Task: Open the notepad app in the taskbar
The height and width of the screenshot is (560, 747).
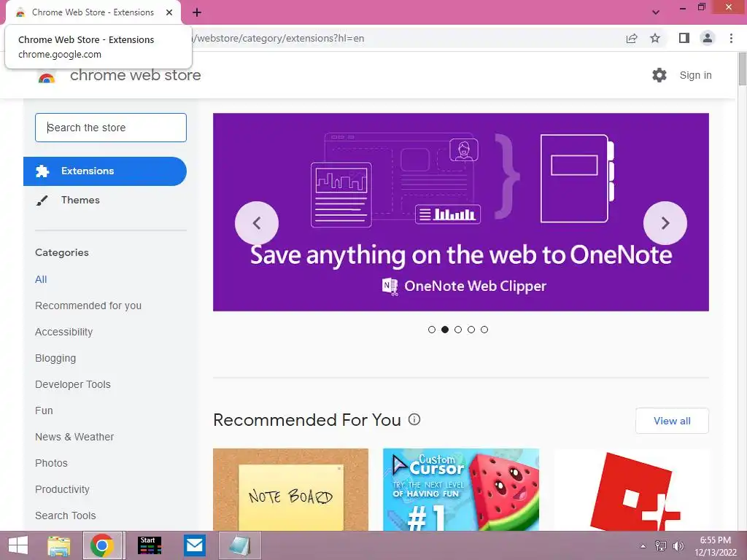Action: [x=239, y=545]
